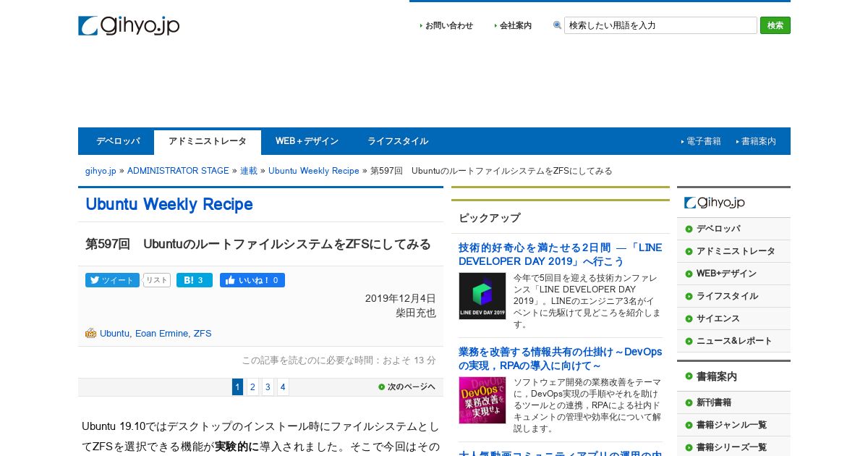Open the LINE DEVELOPER DAY 2019 article title
Screen dimensions: 868x456
(560, 254)
